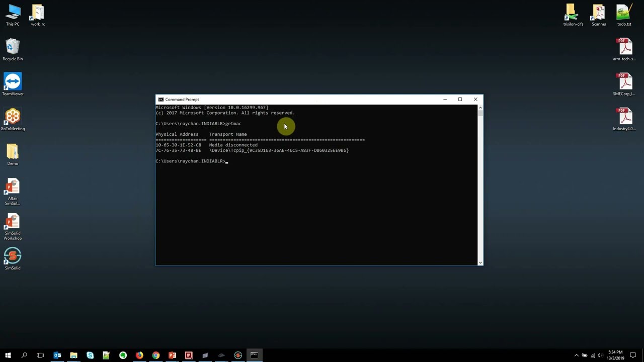Click the 'getmac' command text
The image size is (644, 362).
tap(233, 124)
